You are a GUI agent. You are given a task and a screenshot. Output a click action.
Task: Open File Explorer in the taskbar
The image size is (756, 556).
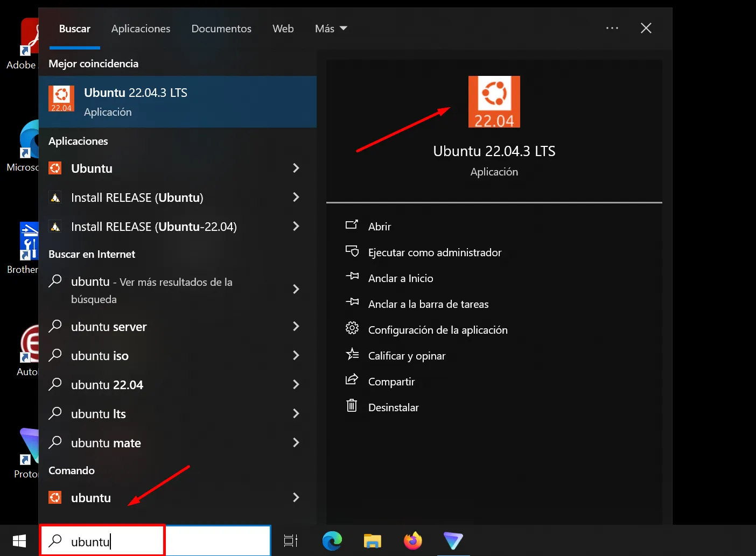tap(372, 540)
